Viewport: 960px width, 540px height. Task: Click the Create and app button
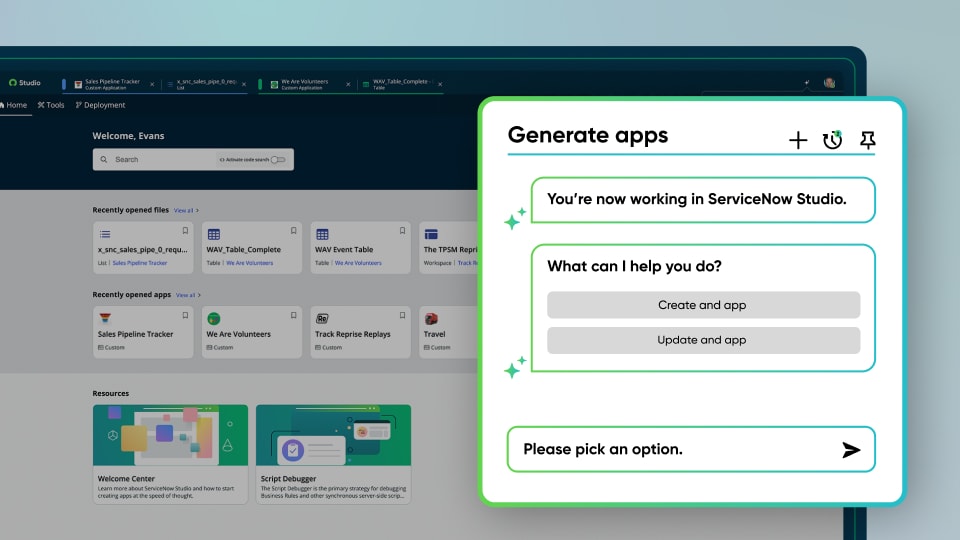point(703,305)
